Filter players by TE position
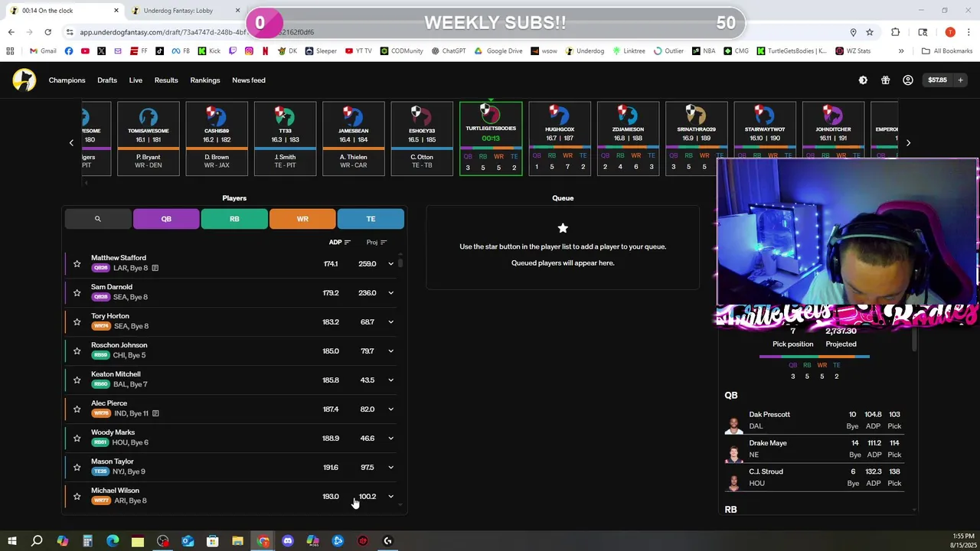The height and width of the screenshot is (551, 980). (371, 219)
